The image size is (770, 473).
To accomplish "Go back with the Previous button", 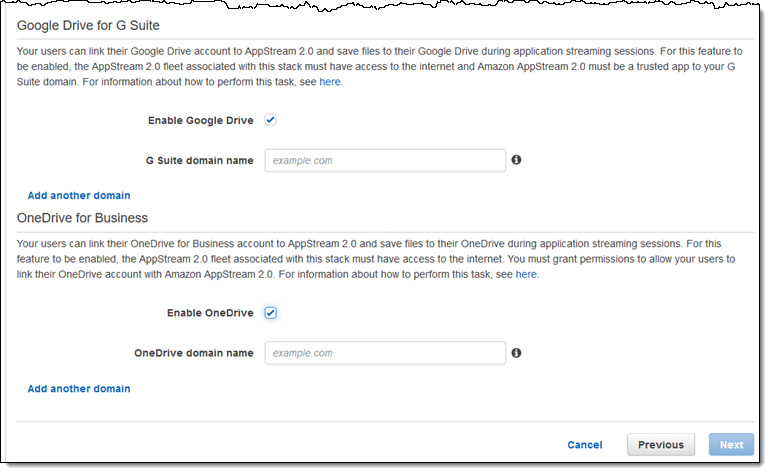I will (x=661, y=445).
